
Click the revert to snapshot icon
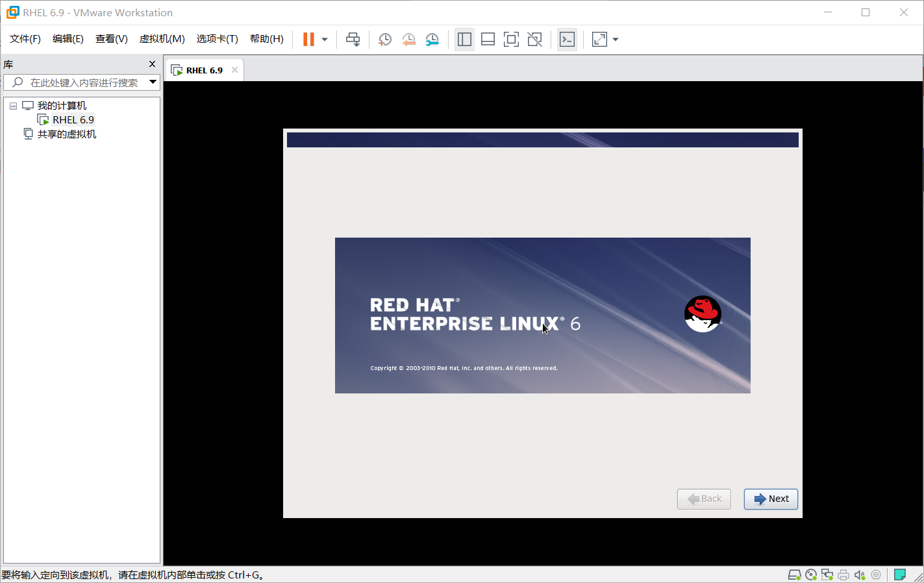[408, 40]
